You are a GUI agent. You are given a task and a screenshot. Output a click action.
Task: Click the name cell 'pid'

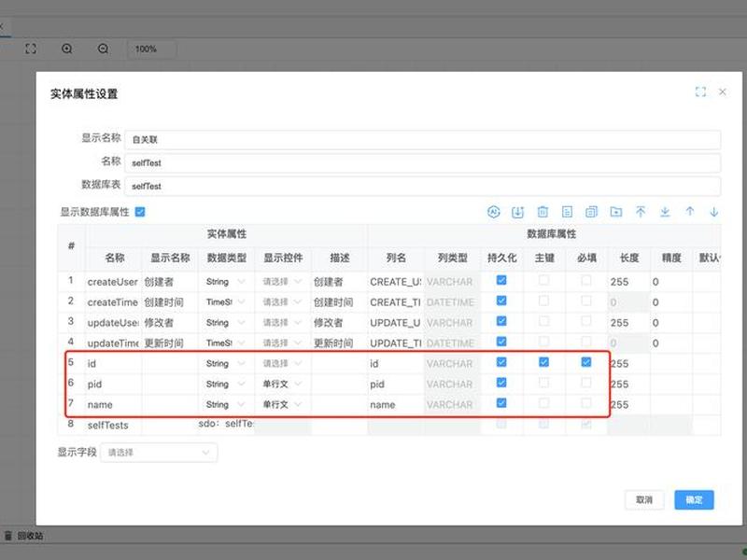tap(113, 385)
